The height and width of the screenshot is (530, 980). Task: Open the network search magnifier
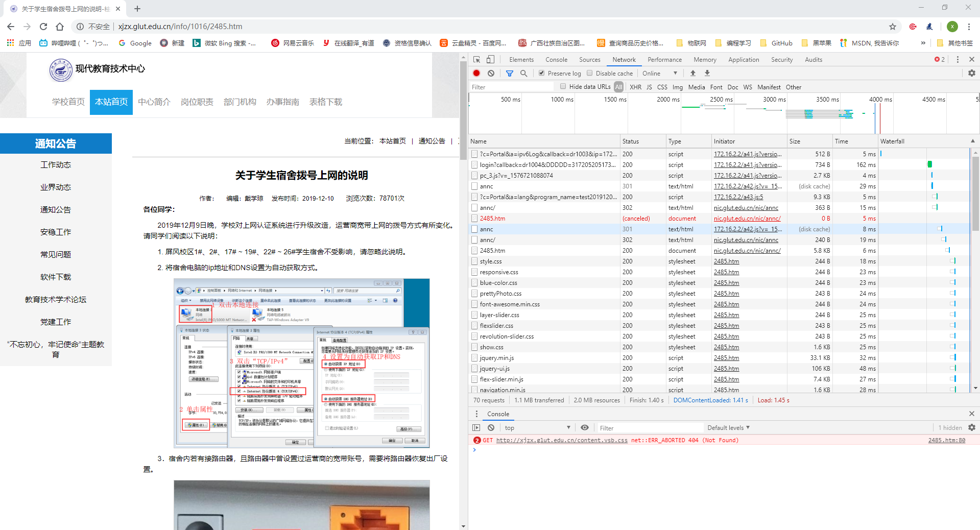[x=523, y=73]
